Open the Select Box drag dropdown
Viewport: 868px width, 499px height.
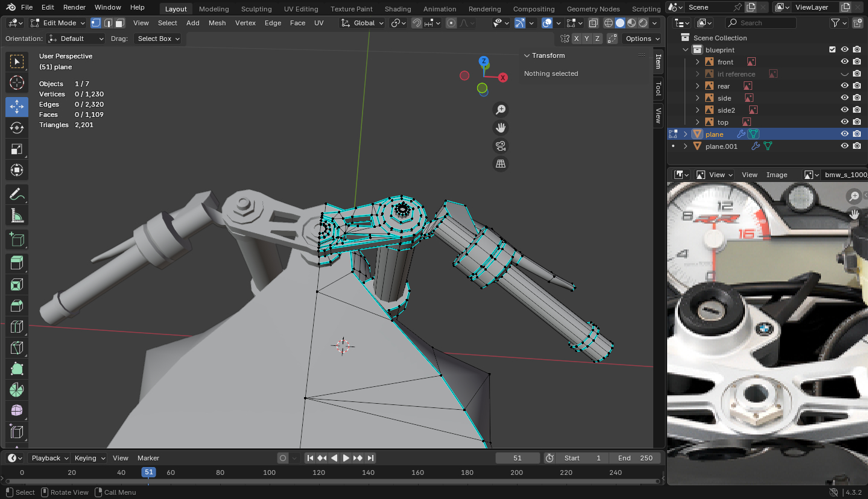click(x=157, y=39)
